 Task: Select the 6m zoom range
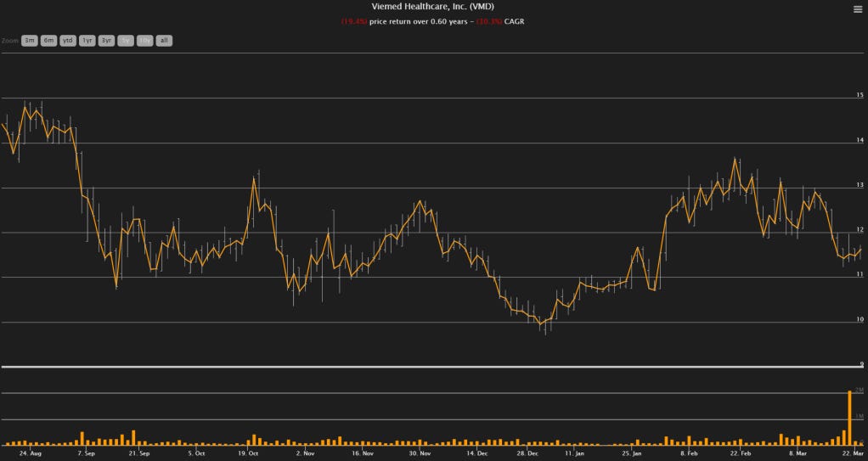pos(48,41)
